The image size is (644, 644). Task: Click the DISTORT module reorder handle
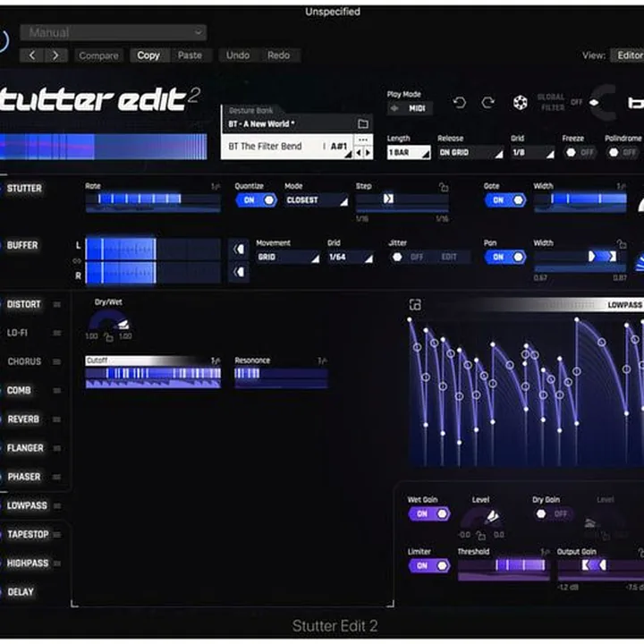pyautogui.click(x=57, y=304)
